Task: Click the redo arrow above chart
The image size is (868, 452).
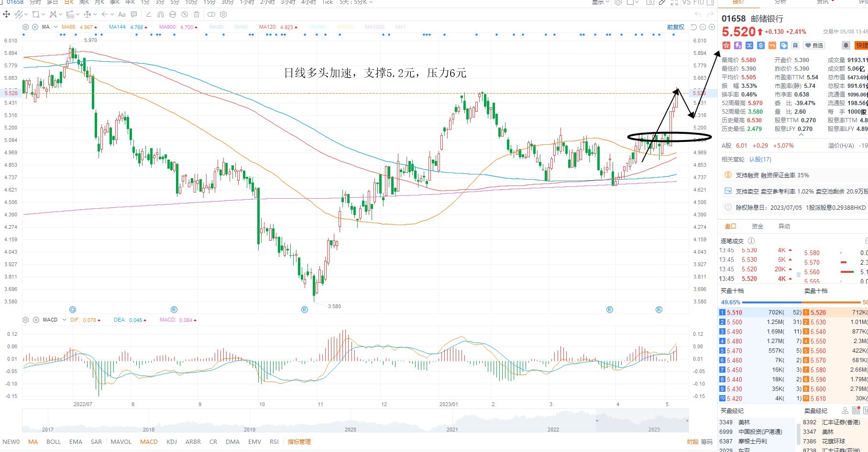Action: point(710,15)
